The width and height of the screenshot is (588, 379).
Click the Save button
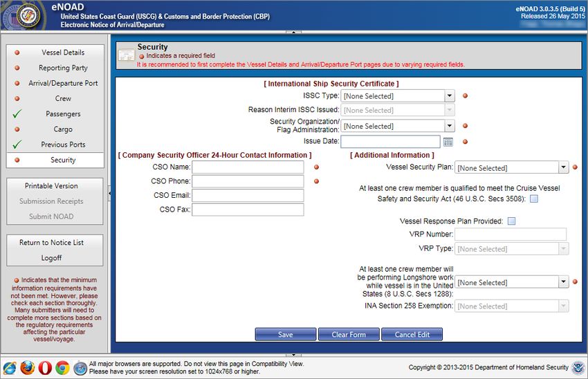coord(286,334)
